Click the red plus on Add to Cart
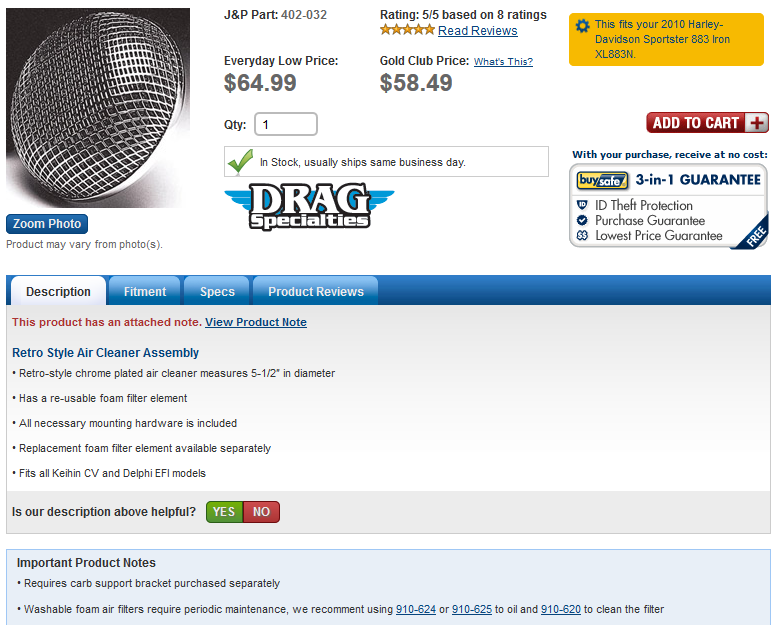 click(756, 123)
